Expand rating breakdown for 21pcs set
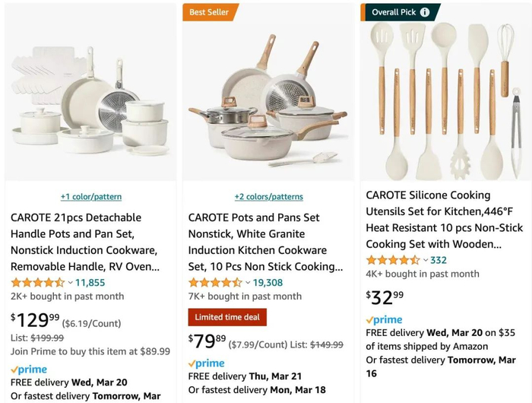Viewport: 532px width, 403px height. pos(71,283)
